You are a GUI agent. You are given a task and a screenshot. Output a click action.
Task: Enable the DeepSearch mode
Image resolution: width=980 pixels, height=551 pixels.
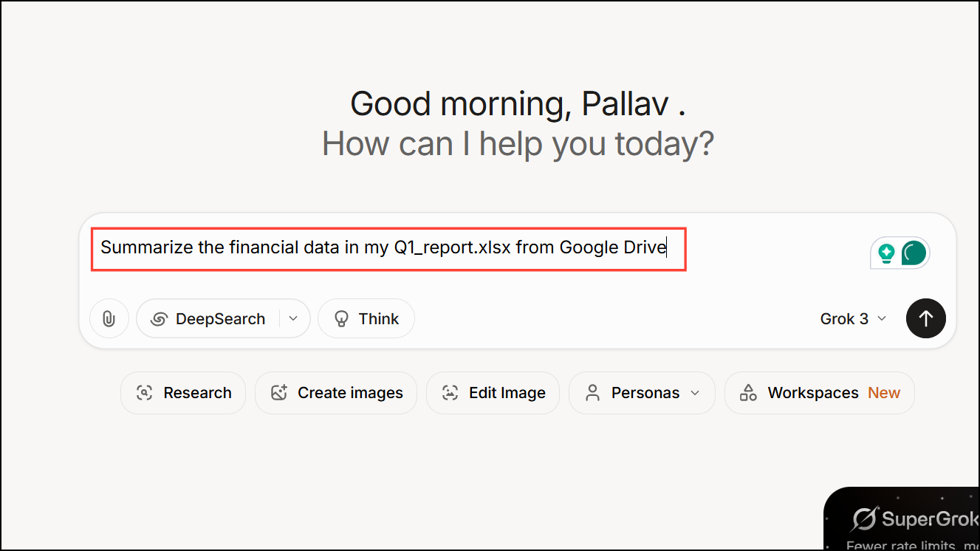pos(208,319)
